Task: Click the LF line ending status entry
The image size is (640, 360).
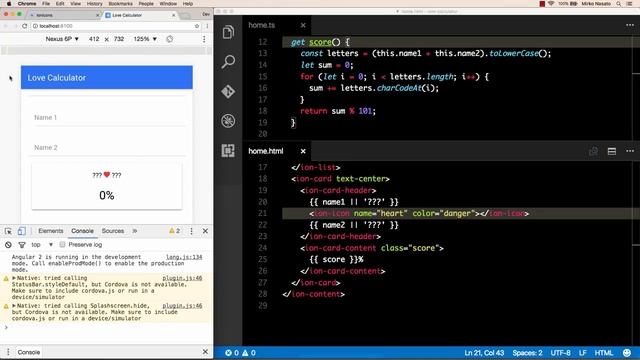Action: [x=582, y=353]
